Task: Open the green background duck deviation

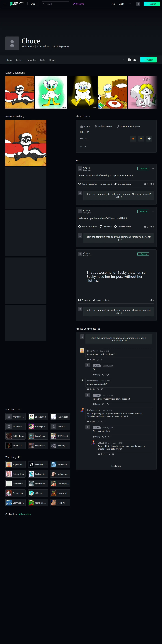Action: click(51, 92)
